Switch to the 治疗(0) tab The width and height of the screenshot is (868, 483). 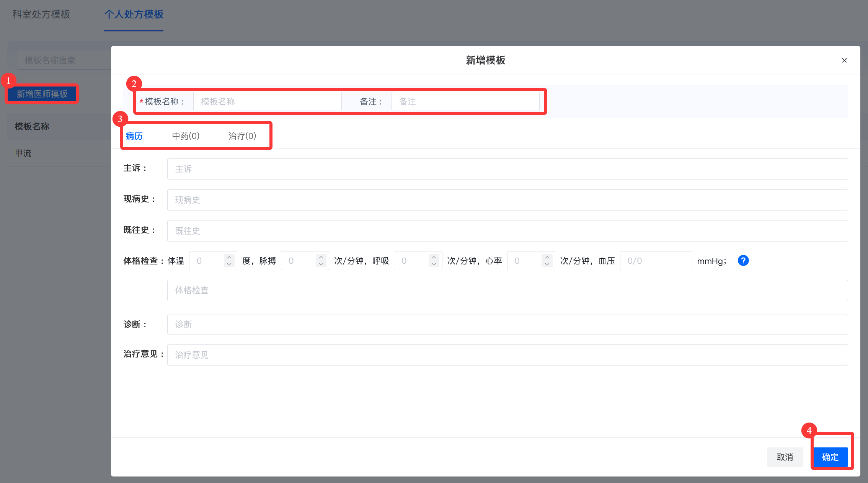coord(242,136)
